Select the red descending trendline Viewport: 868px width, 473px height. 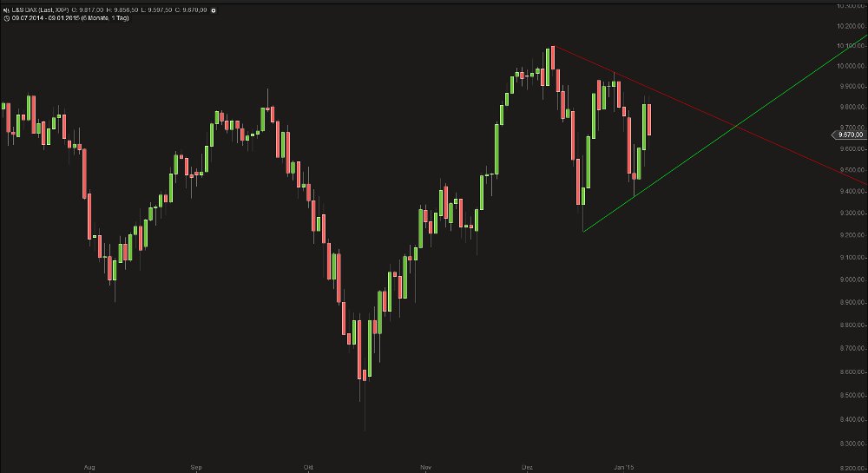pyautogui.click(x=642, y=89)
